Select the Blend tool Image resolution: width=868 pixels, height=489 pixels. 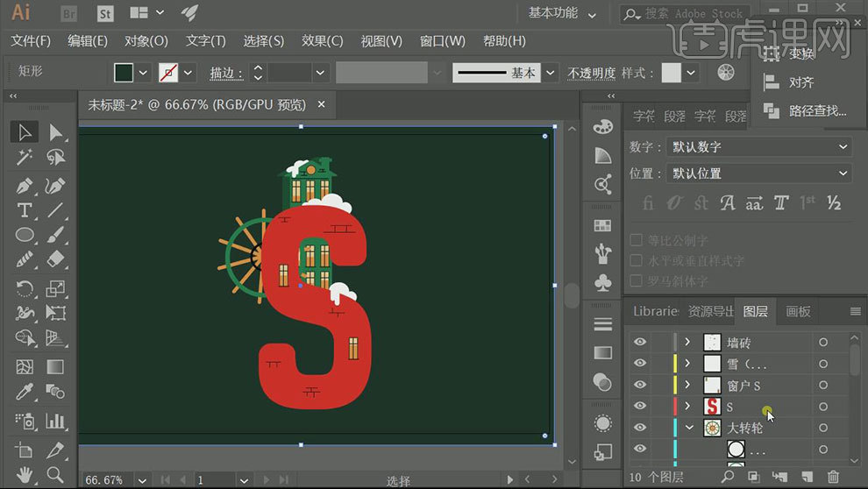(x=55, y=392)
